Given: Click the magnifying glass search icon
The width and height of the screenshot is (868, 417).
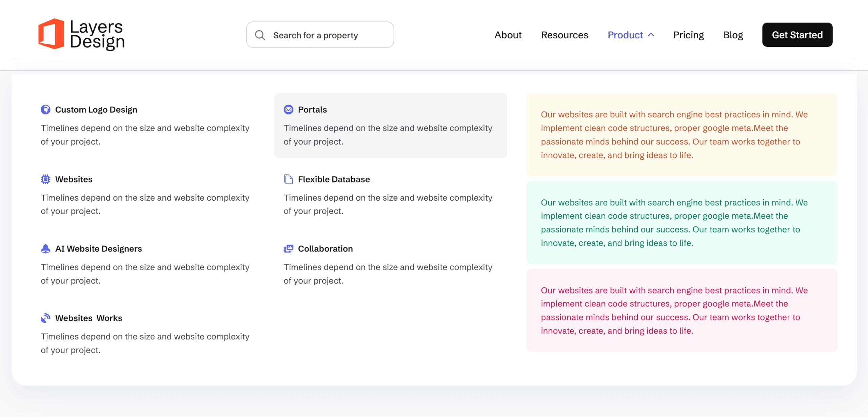Looking at the screenshot, I should (260, 35).
